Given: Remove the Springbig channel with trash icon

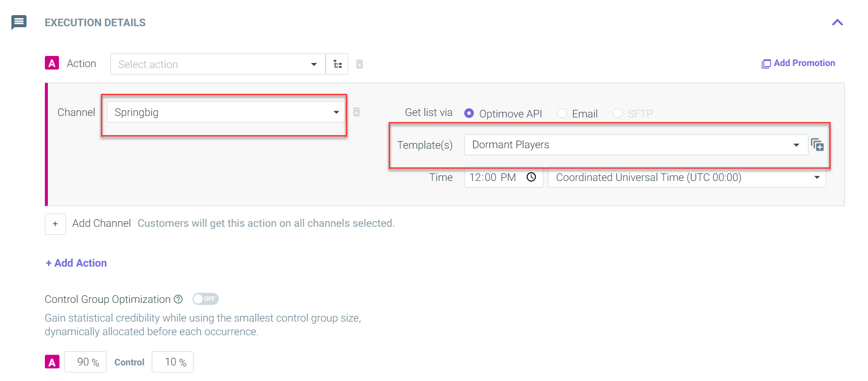Looking at the screenshot, I should point(356,112).
